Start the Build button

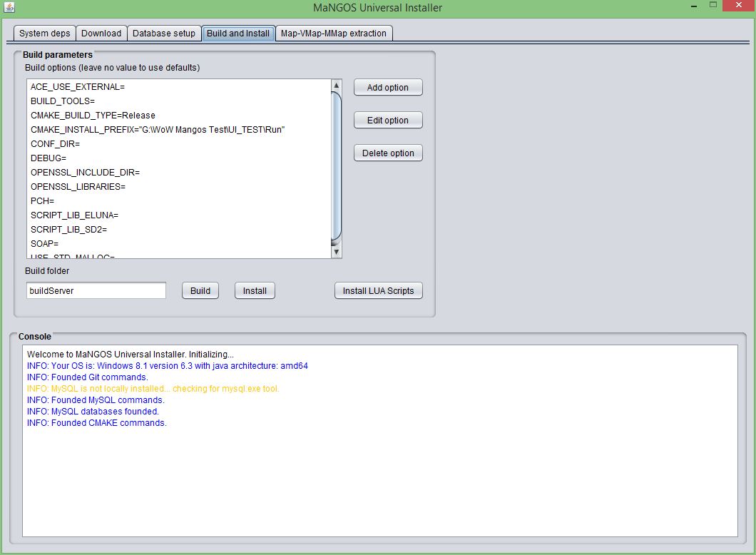click(200, 291)
